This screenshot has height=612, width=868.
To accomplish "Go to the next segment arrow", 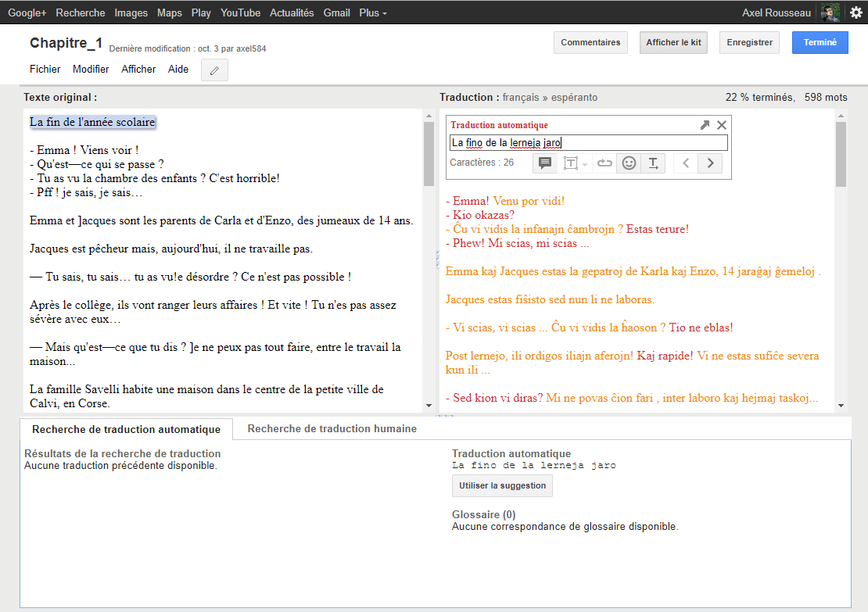I will pyautogui.click(x=710, y=163).
